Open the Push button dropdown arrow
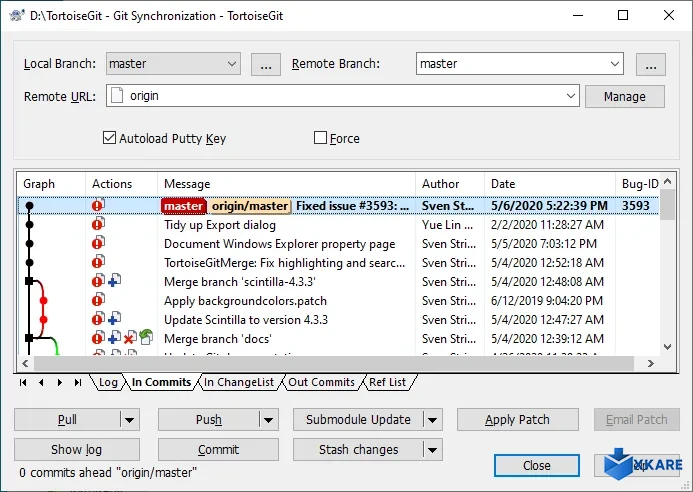 pos(268,420)
